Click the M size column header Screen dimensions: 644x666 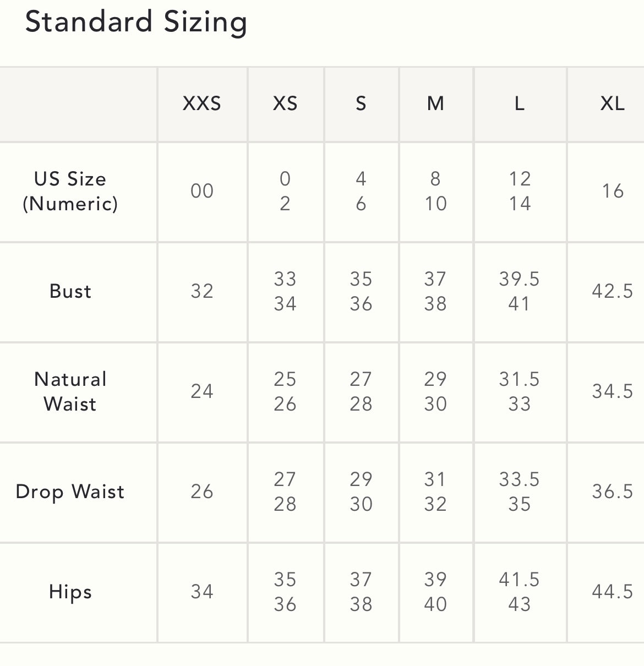point(435,103)
